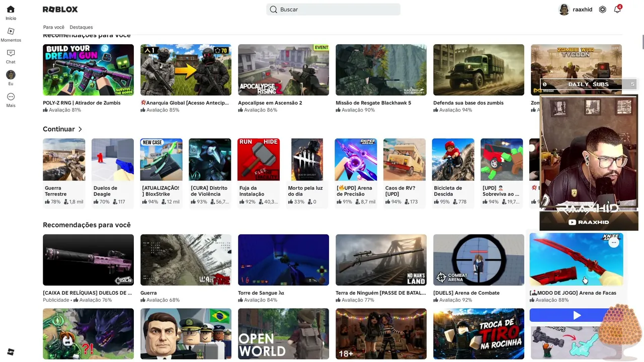This screenshot has height=362, width=644.
Task: Open the Troca de Tiro na Rocinha thumbnail
Action: (478, 334)
